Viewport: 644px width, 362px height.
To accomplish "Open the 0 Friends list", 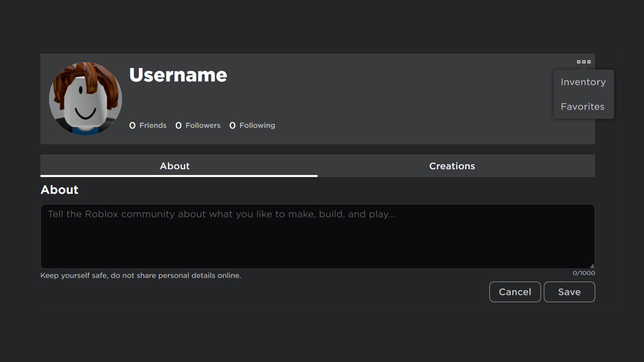I will pos(148,125).
